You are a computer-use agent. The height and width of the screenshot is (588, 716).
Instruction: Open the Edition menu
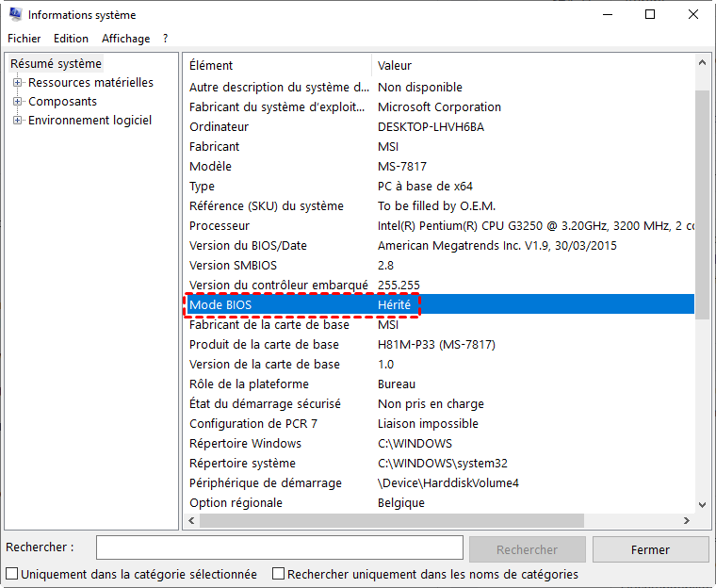pyautogui.click(x=71, y=39)
